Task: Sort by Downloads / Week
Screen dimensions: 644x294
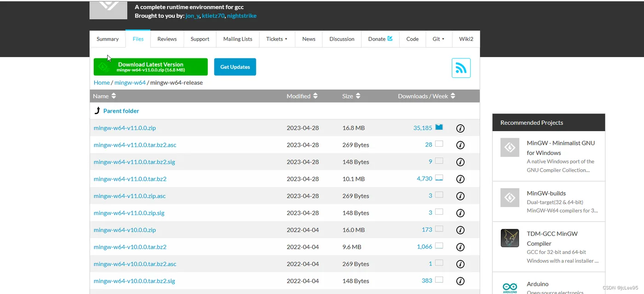Action: pyautogui.click(x=427, y=96)
